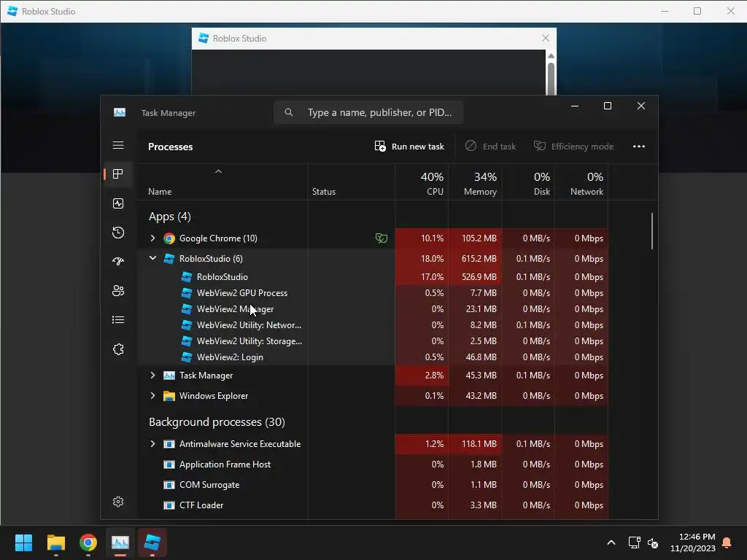Screen dimensions: 747x560
Task: Click the RobloxStudio group icon in process list
Action: [169, 259]
